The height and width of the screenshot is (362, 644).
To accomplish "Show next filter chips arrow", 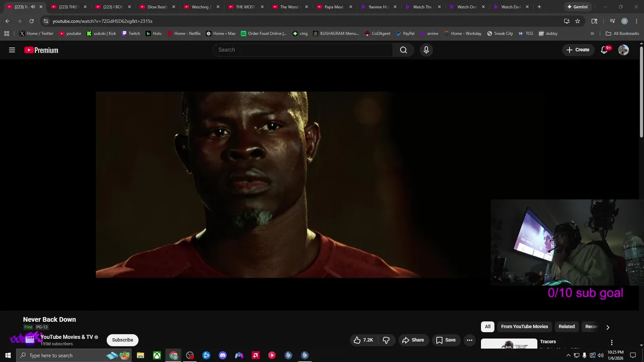I will 607,327.
